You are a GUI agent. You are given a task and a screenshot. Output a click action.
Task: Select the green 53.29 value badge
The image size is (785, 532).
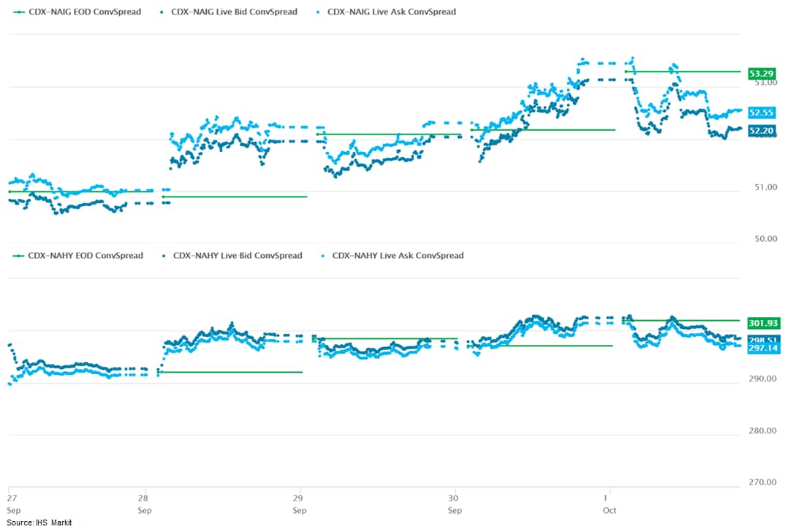click(761, 73)
